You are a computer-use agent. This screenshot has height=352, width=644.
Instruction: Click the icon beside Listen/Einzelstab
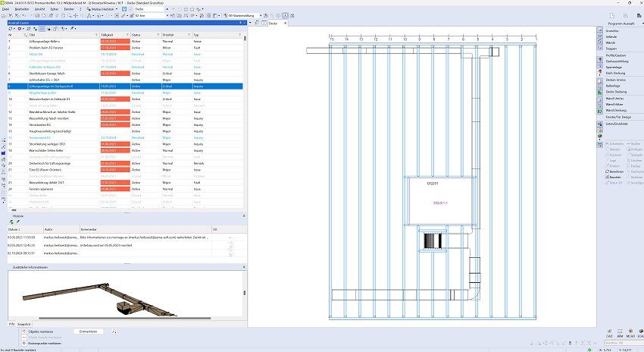coord(599,124)
